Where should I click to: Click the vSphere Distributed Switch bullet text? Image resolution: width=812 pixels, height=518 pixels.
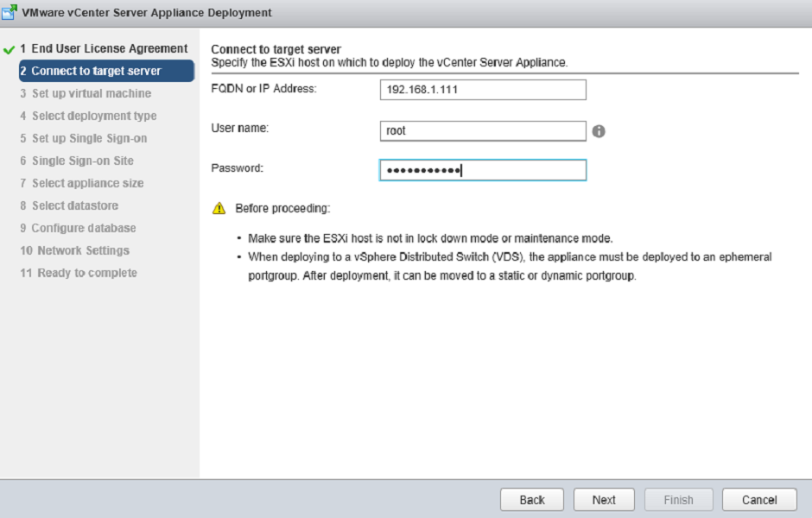pyautogui.click(x=510, y=266)
